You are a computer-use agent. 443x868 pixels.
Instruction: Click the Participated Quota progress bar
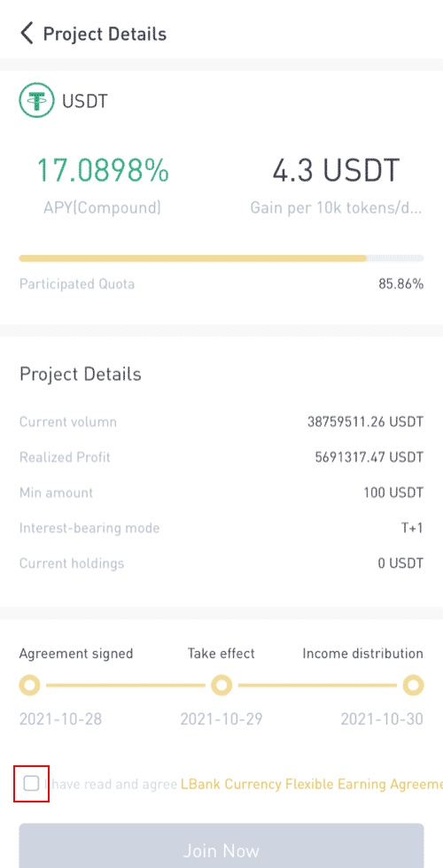click(x=221, y=258)
